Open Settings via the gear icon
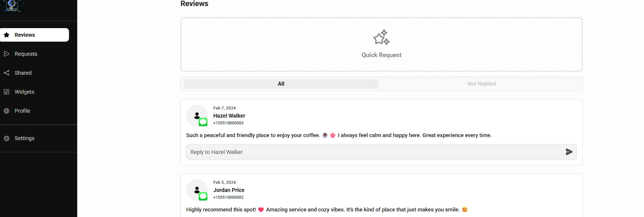This screenshot has width=644, height=217. [6, 138]
